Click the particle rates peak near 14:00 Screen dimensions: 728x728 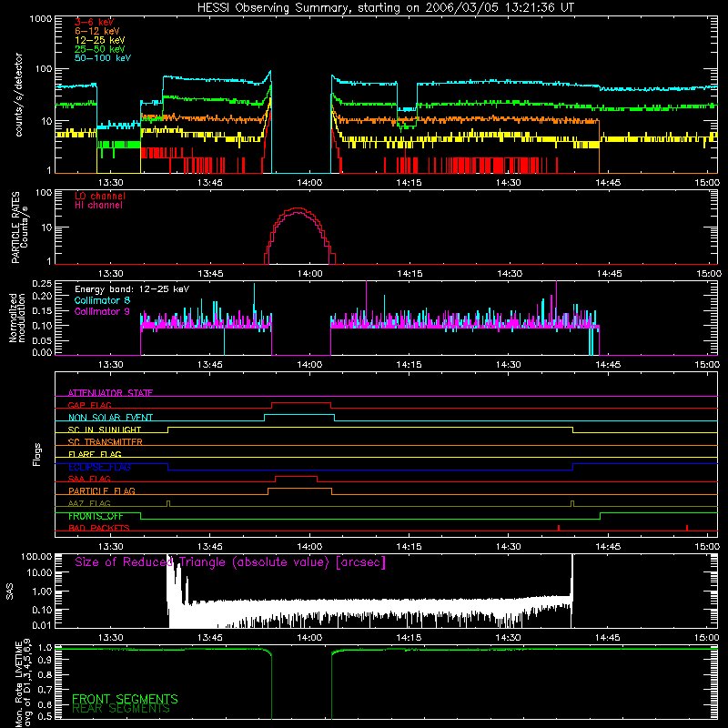tap(298, 208)
